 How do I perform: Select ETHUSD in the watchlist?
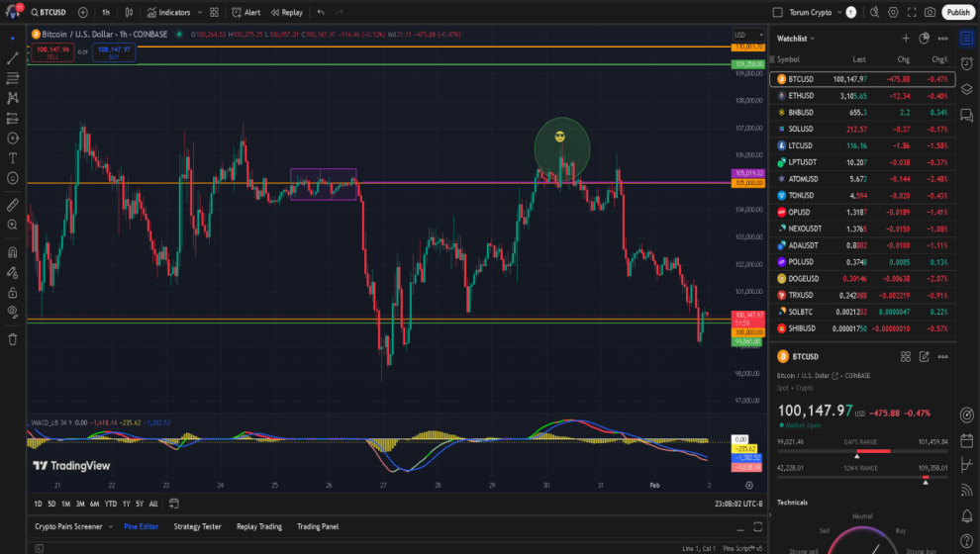coord(862,96)
